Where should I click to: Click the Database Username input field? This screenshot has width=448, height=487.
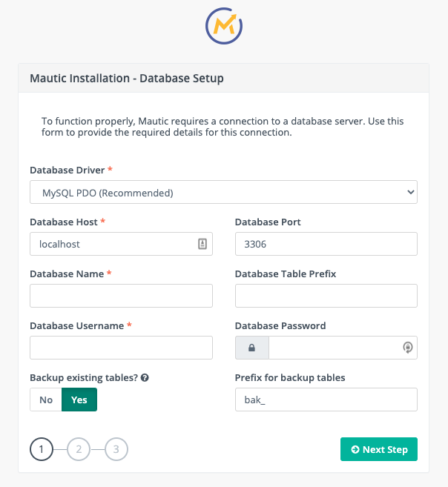[121, 348]
